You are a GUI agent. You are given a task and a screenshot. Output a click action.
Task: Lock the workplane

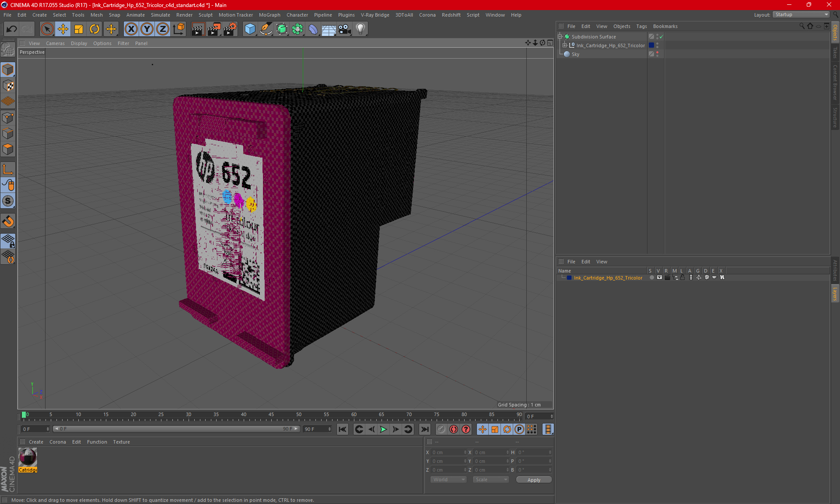pyautogui.click(x=8, y=241)
